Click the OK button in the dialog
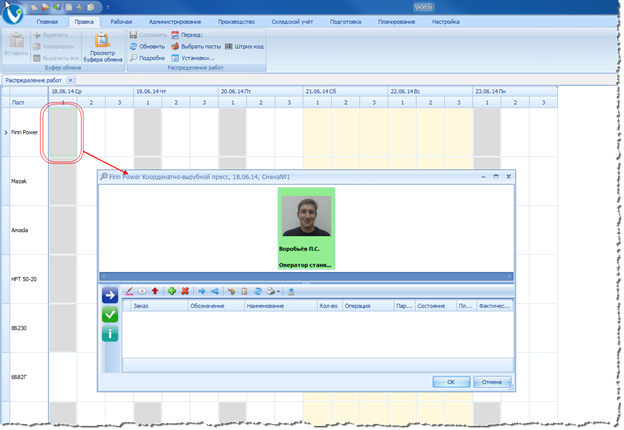Image resolution: width=624 pixels, height=430 pixels. [x=451, y=381]
